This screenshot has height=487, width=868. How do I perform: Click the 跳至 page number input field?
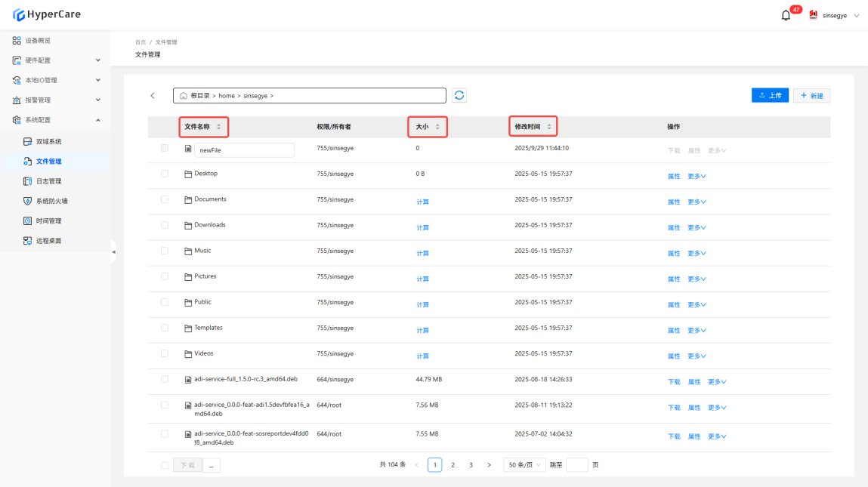(x=576, y=465)
